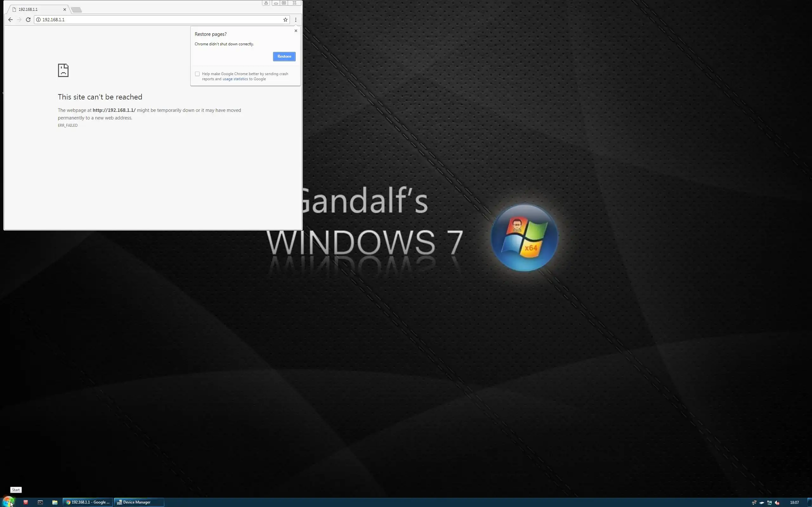
Task: Open a new tab
Action: 76,10
